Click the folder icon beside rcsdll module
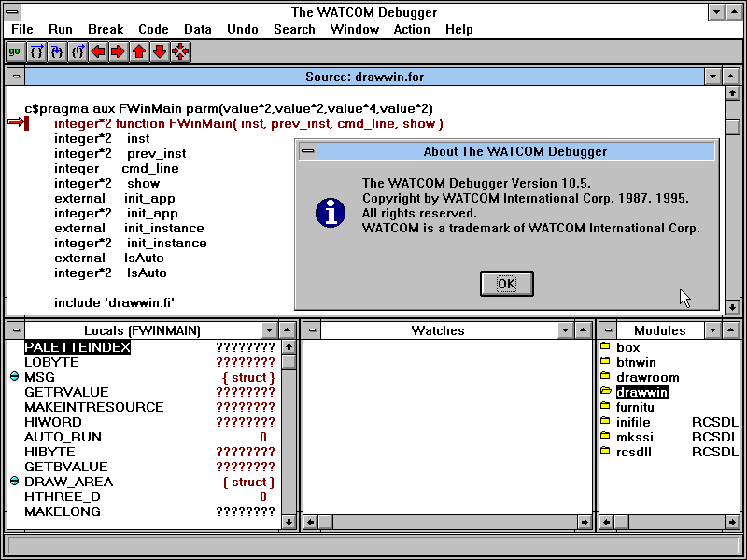This screenshot has width=747, height=560. [605, 451]
